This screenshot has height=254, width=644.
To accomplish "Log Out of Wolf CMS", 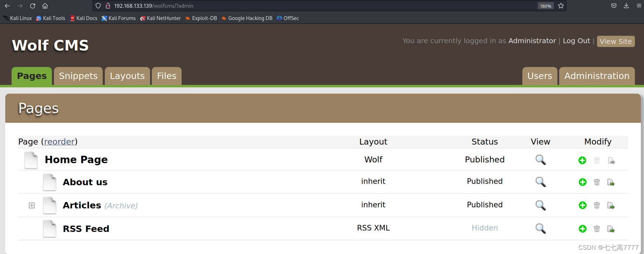I will [x=576, y=41].
